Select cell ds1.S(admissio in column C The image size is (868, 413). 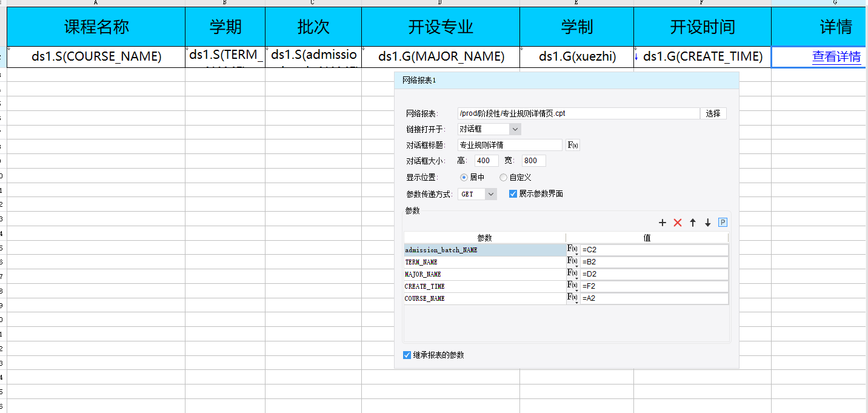313,57
